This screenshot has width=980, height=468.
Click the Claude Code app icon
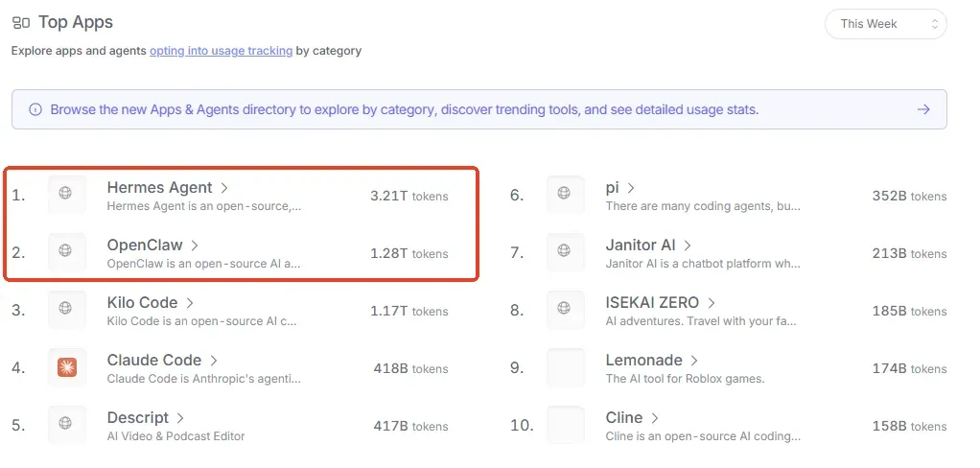coord(67,368)
